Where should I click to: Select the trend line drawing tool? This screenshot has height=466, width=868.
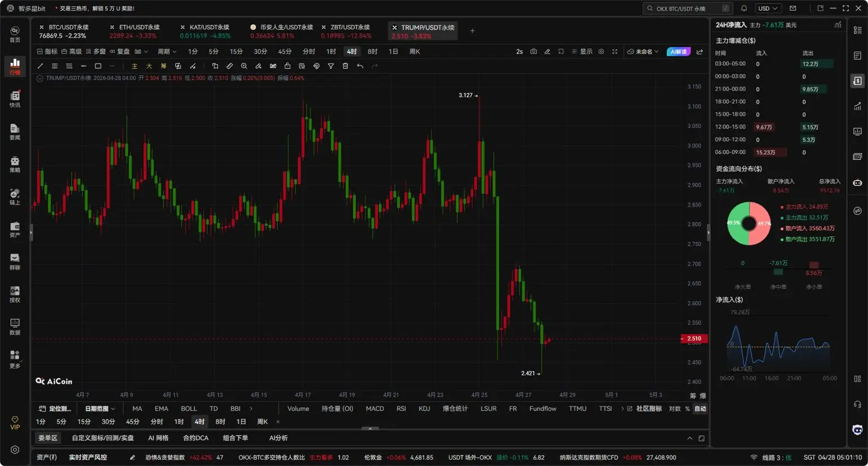click(40, 66)
